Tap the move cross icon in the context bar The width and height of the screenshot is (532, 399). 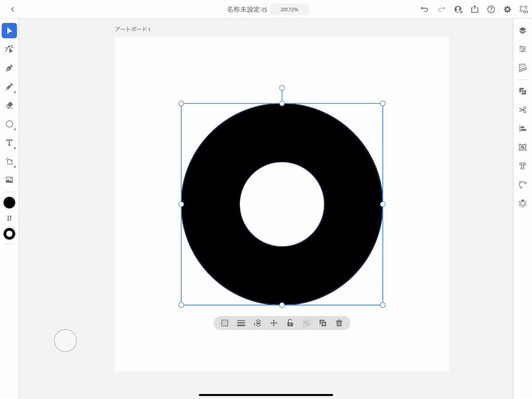[273, 323]
